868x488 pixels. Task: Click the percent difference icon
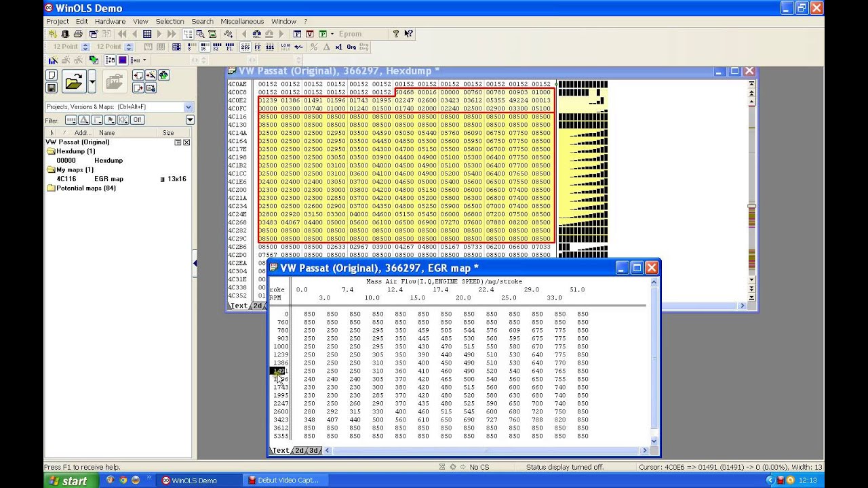point(314,47)
